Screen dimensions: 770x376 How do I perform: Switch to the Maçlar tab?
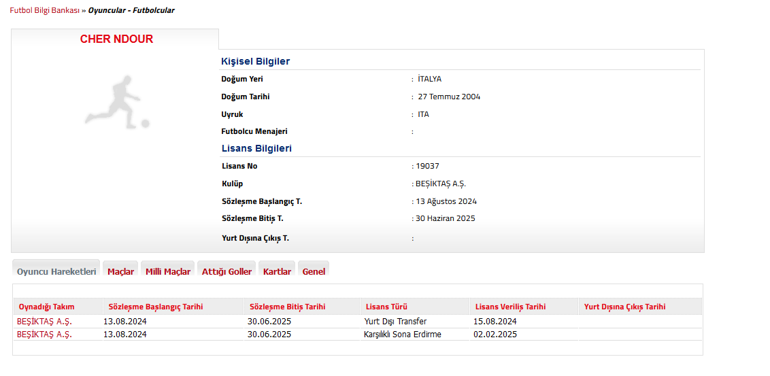tap(121, 271)
